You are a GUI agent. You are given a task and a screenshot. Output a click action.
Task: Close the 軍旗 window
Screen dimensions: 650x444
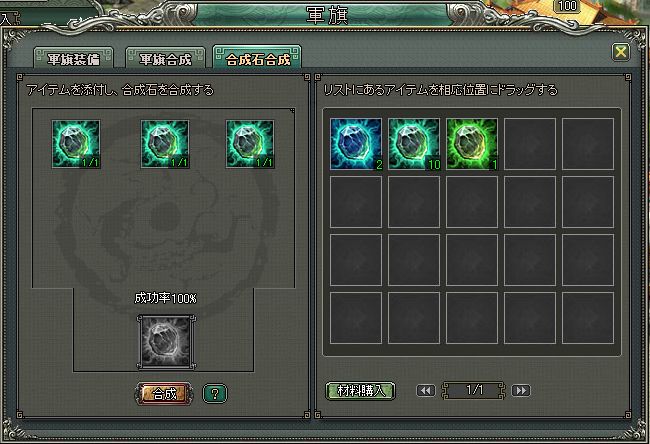621,52
